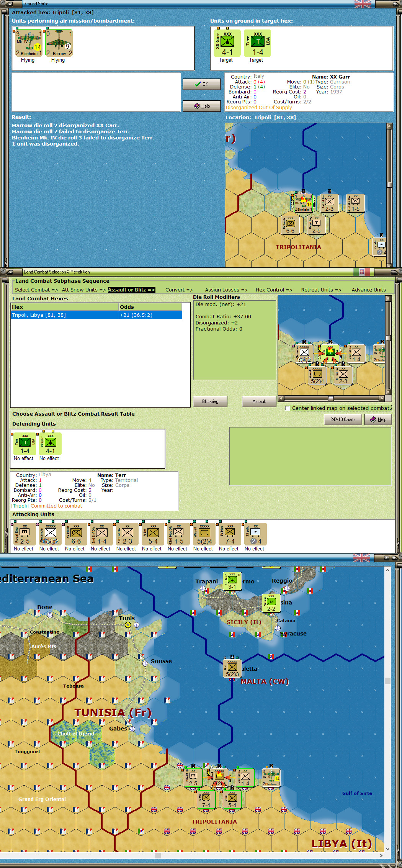This screenshot has height=868, width=402.
Task: Select attacking 1st Inf Div 2-3 unit
Action: pyautogui.click(x=127, y=534)
